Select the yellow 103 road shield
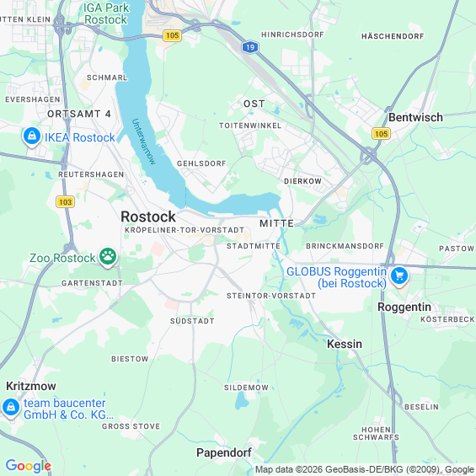 tap(65, 202)
